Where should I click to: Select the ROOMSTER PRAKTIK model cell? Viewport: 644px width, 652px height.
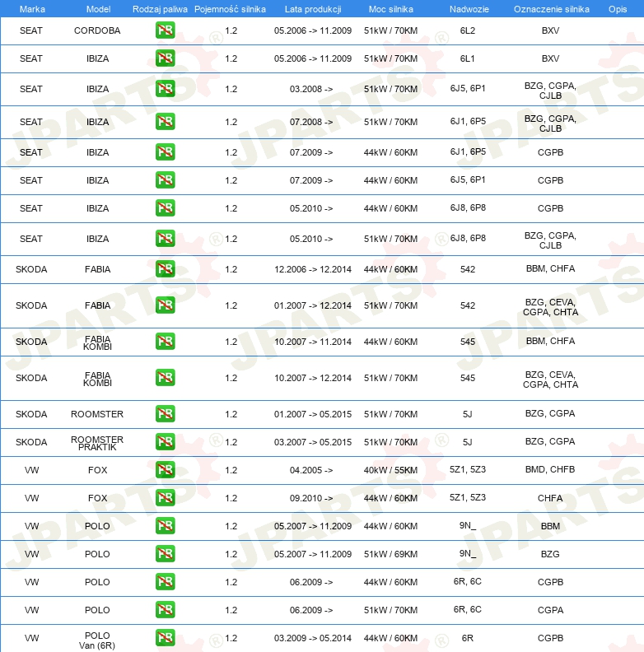click(97, 443)
